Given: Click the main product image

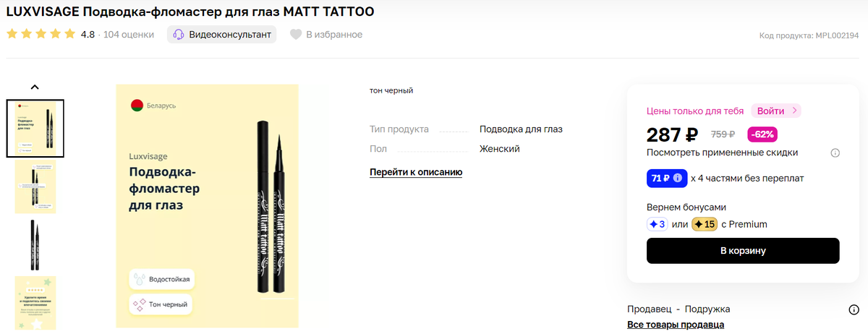Looking at the screenshot, I should 208,206.
